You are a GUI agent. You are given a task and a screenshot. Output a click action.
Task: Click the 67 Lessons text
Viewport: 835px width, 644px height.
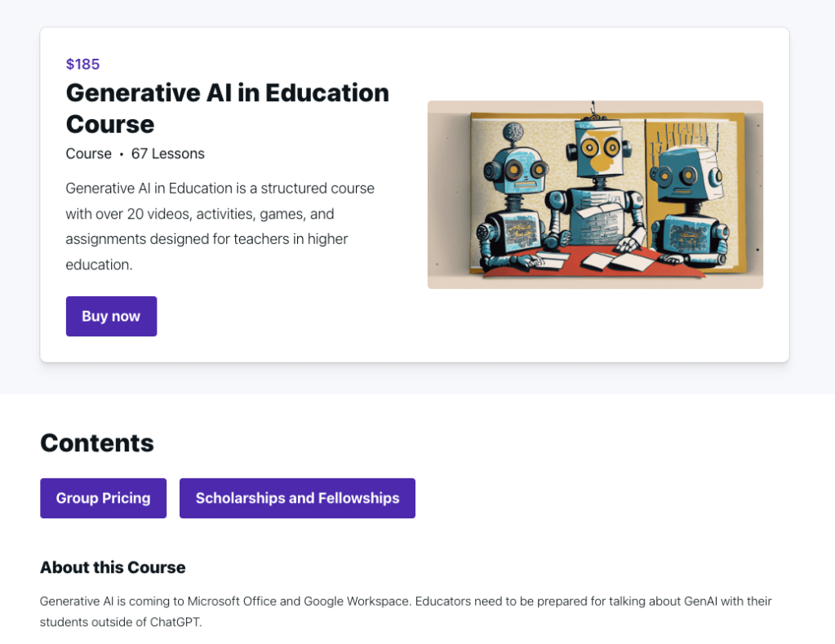tap(167, 153)
